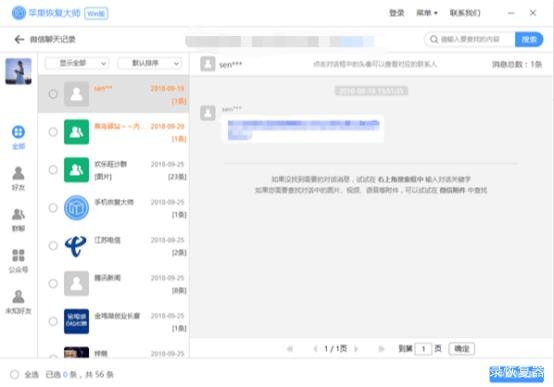Click the 1 / 1页 page indicator

tap(335, 349)
